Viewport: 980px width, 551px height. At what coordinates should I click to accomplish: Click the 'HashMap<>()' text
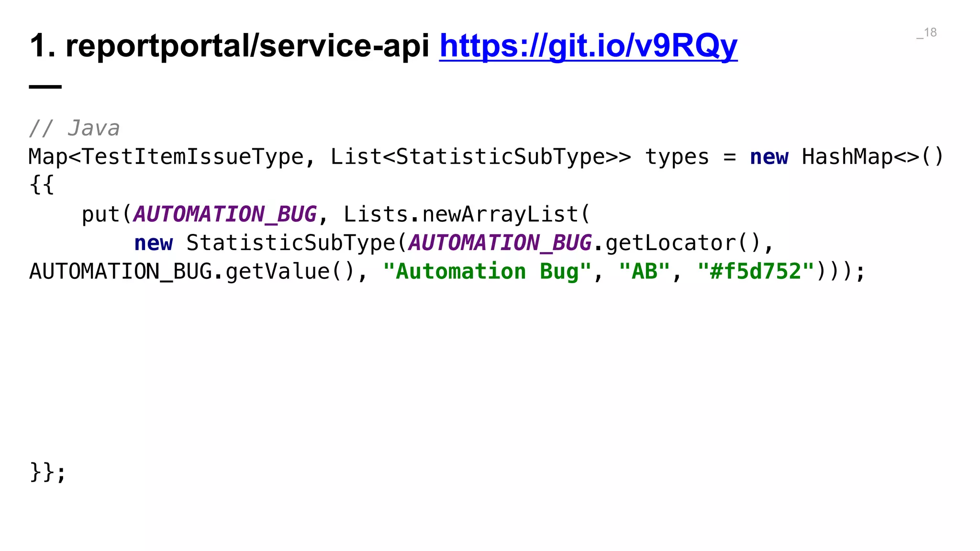coord(872,157)
